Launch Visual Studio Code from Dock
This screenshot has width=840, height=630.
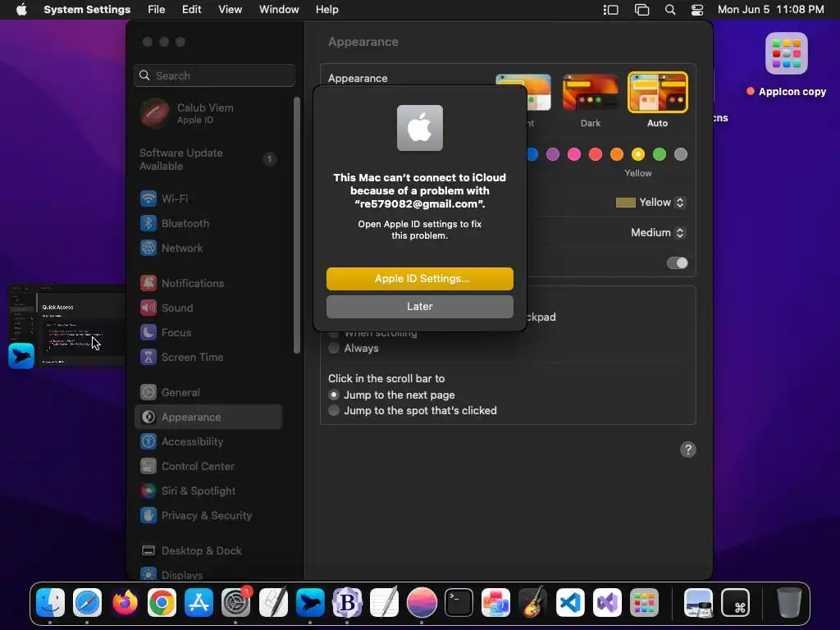tap(570, 603)
